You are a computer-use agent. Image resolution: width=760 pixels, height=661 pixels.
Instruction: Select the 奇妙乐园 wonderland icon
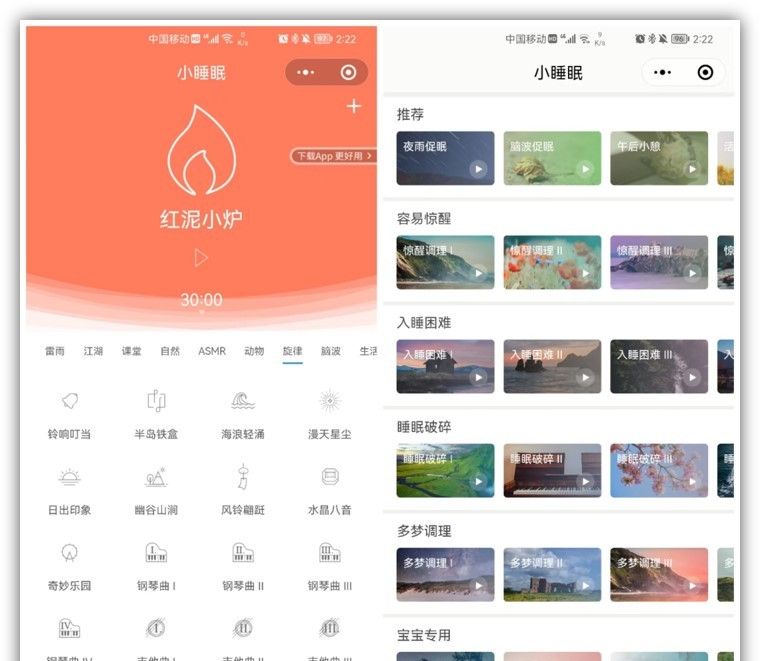69,552
